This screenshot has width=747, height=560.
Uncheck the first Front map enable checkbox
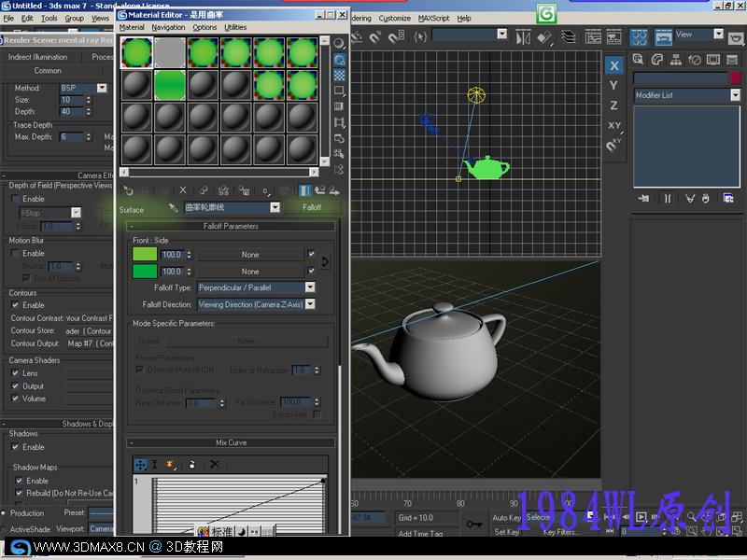(311, 254)
